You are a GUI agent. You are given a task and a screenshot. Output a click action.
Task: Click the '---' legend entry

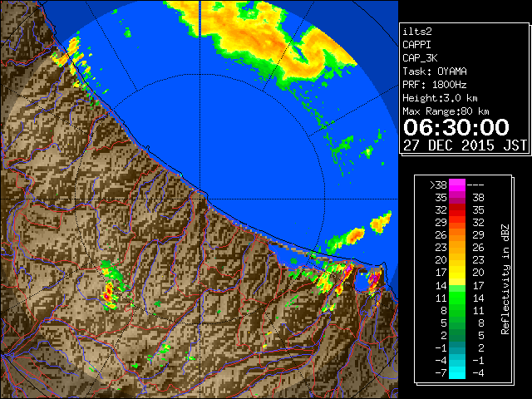coord(475,185)
